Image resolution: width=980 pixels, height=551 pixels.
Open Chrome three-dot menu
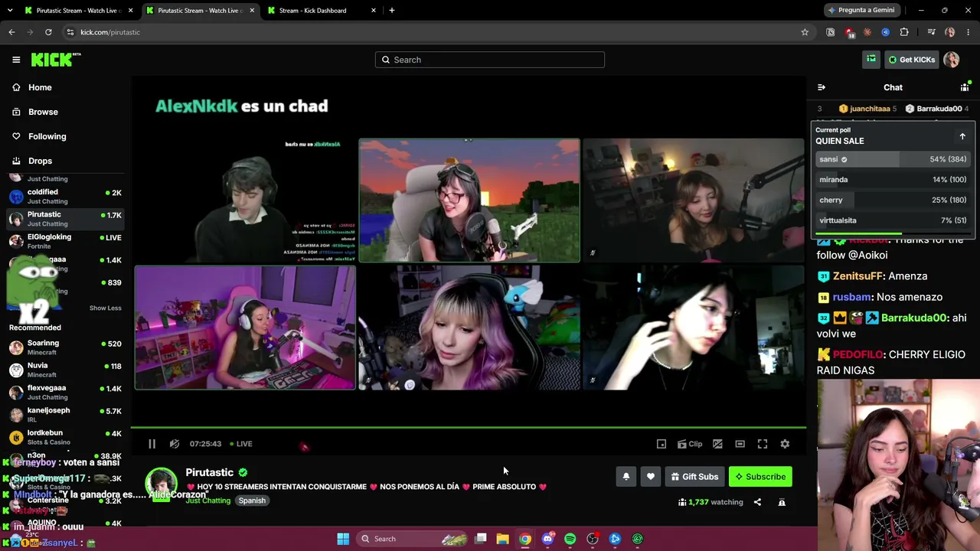[x=969, y=32]
